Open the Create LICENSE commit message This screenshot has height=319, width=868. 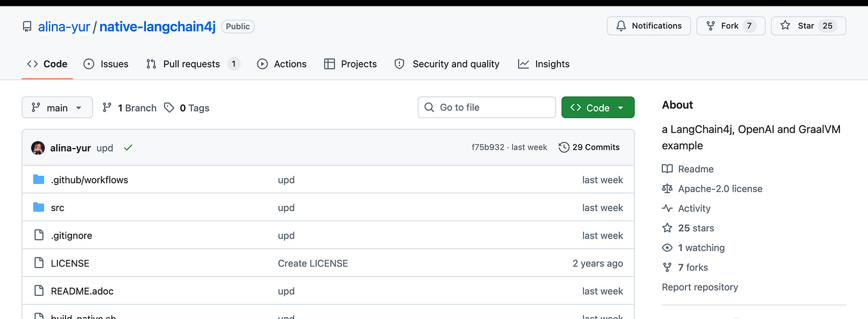(x=313, y=263)
